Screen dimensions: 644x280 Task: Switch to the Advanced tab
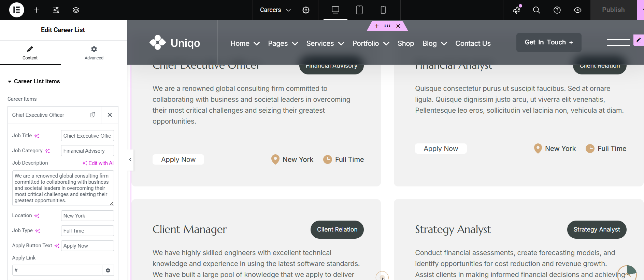[94, 53]
